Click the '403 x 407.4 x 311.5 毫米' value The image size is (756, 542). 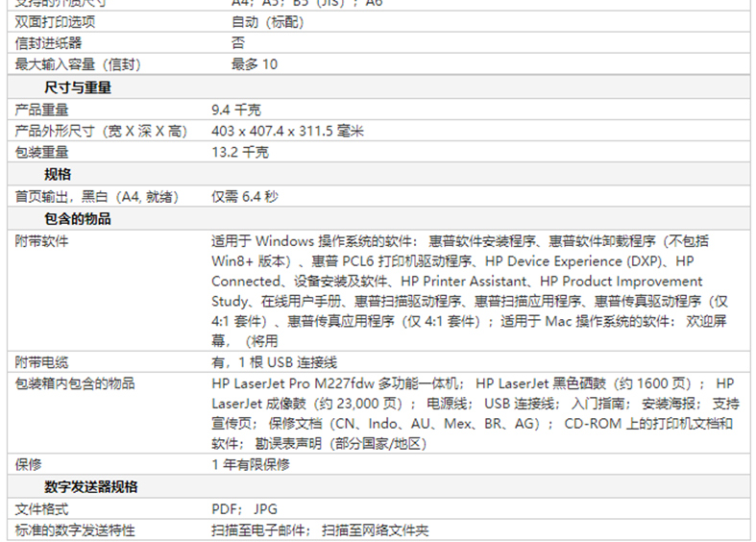coord(288,131)
